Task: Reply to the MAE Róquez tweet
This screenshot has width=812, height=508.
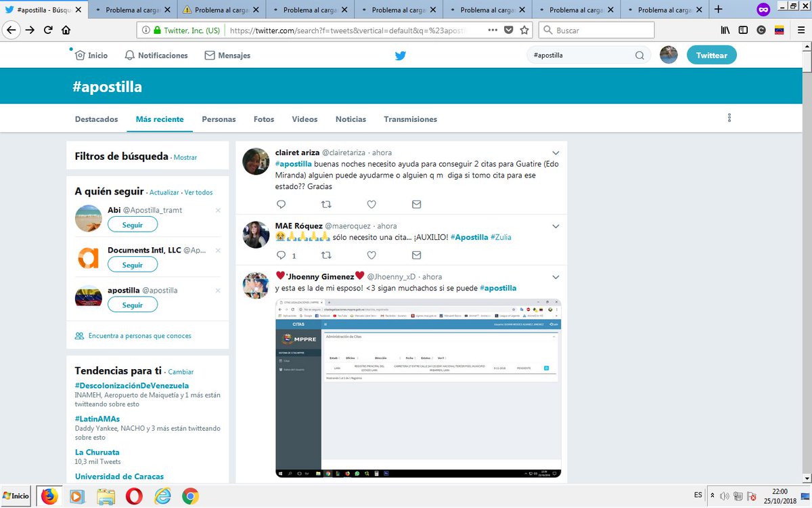Action: coord(281,255)
